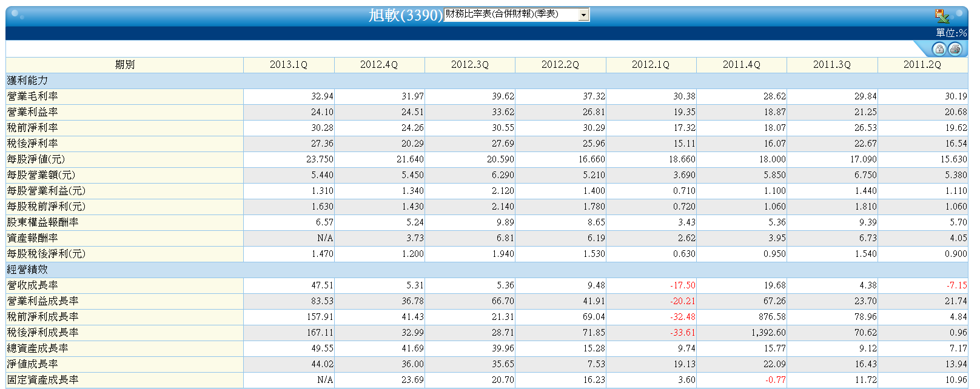Image resolution: width=980 pixels, height=389 pixels.
Task: Select the red -32.48 value
Action: coord(683,317)
